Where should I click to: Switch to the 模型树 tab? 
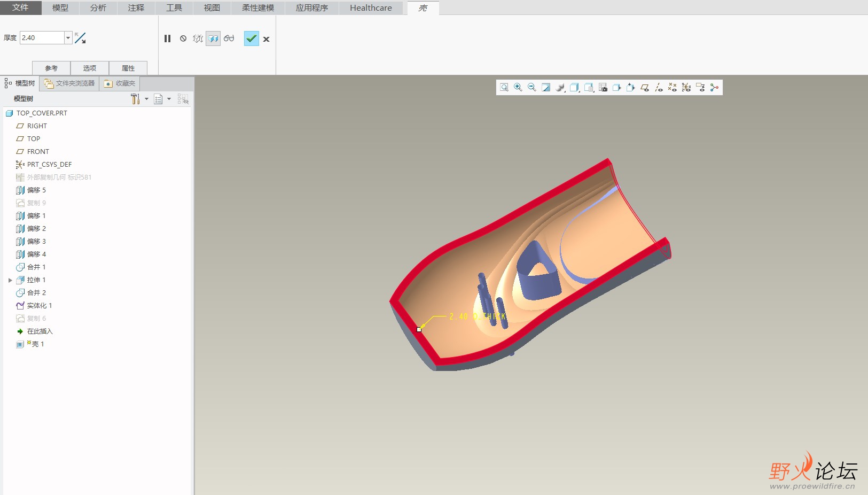click(x=20, y=83)
